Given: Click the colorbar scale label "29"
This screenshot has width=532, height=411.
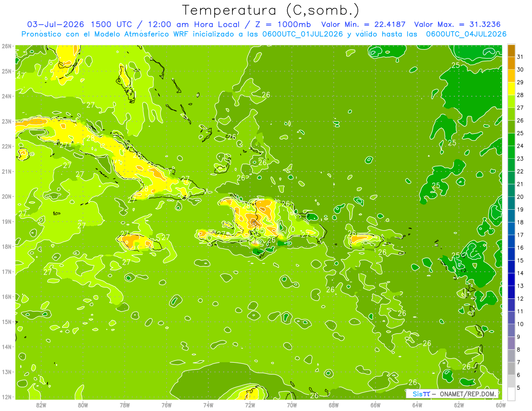Looking at the screenshot, I should tap(520, 82).
